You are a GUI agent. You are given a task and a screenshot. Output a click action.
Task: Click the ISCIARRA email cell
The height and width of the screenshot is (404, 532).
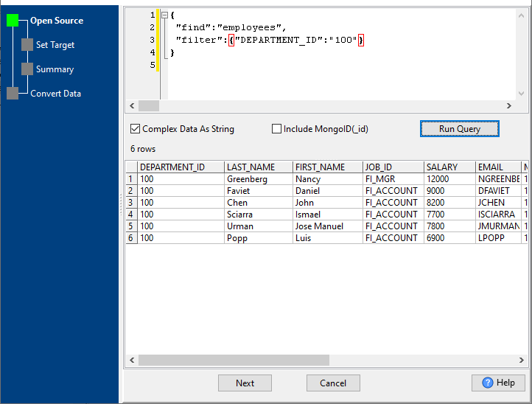tap(498, 215)
